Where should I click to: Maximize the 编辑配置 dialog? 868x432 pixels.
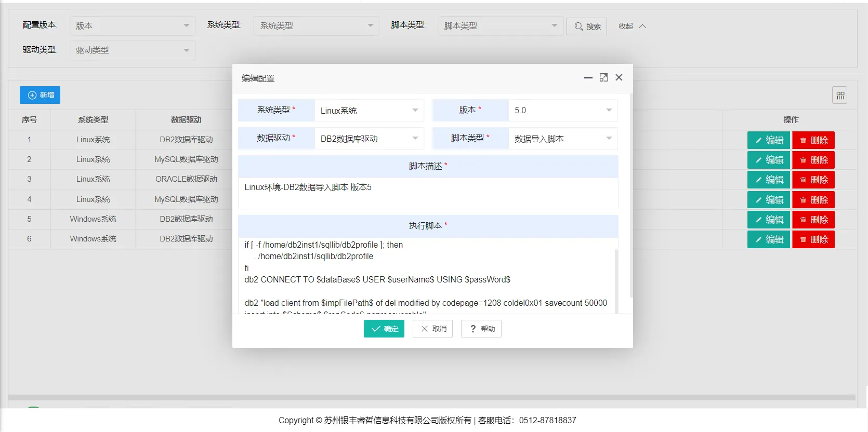603,78
